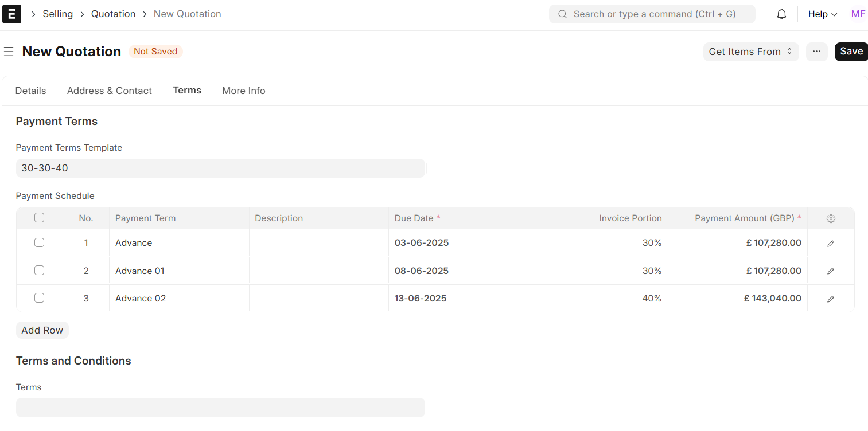Switch to the Address & Contact tab

click(109, 91)
